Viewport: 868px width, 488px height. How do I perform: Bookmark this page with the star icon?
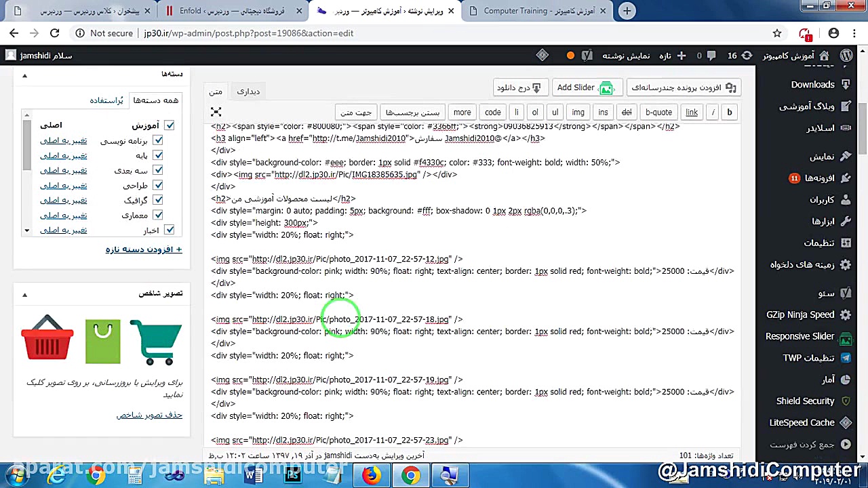pyautogui.click(x=777, y=33)
